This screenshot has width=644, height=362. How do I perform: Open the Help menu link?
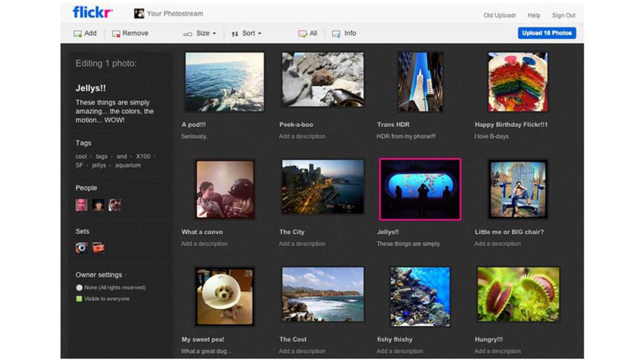point(533,16)
